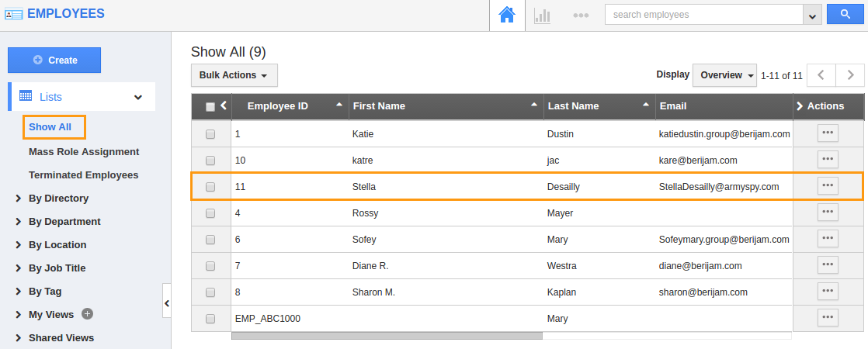868x349 pixels.
Task: Open actions menu for EMP_ABC1000 row
Action: (828, 317)
